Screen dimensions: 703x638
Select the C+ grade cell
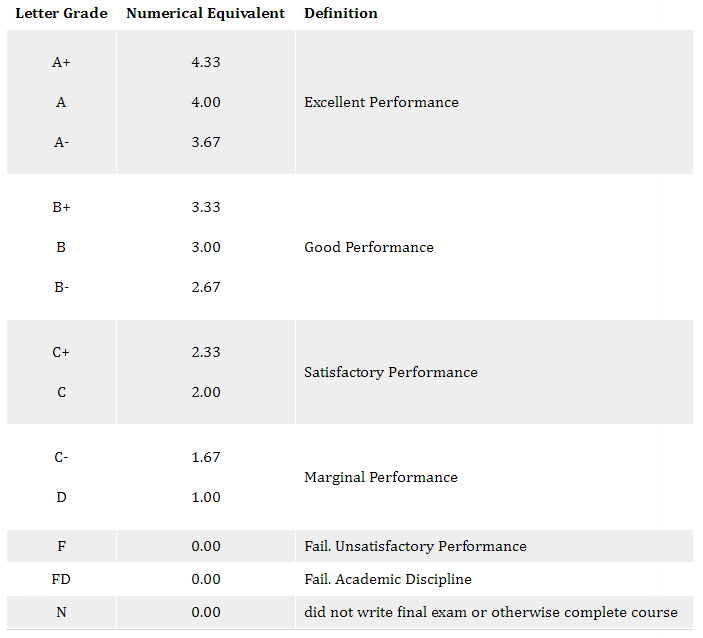click(x=61, y=352)
